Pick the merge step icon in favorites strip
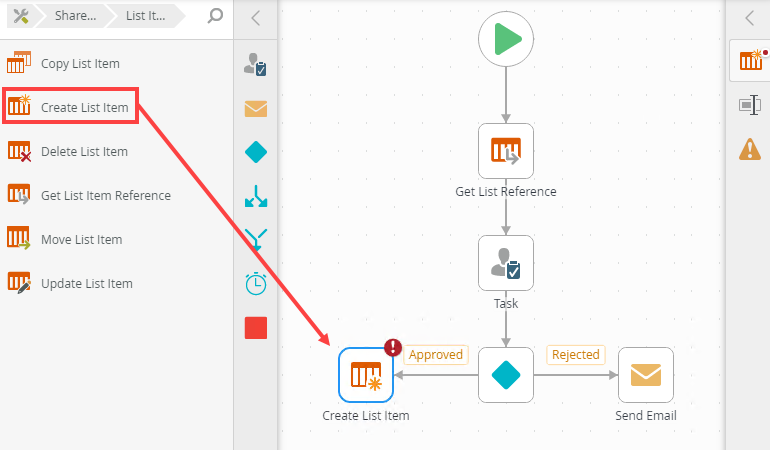The image size is (770, 450). [x=256, y=240]
